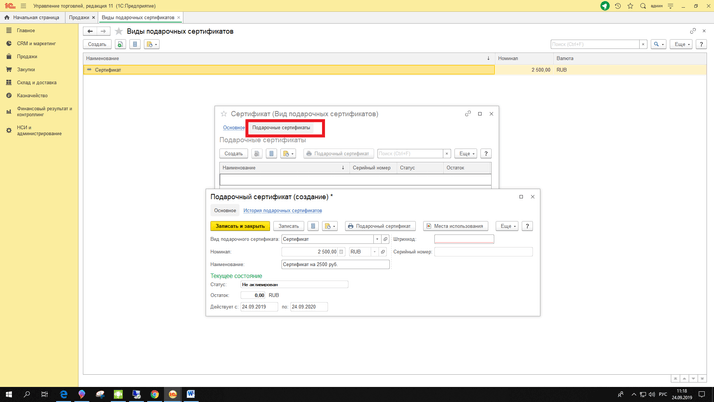
Task: Expand the RUB currency dropdown
Action: [375, 252]
